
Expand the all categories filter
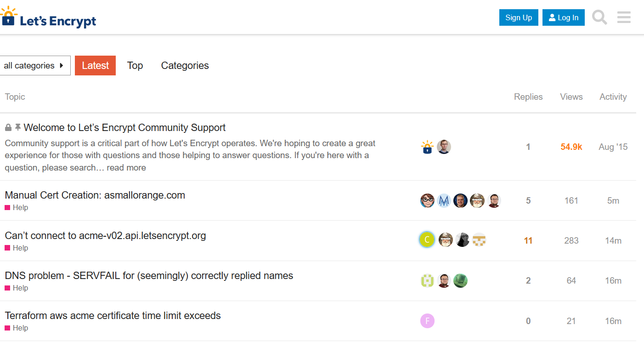coord(29,65)
